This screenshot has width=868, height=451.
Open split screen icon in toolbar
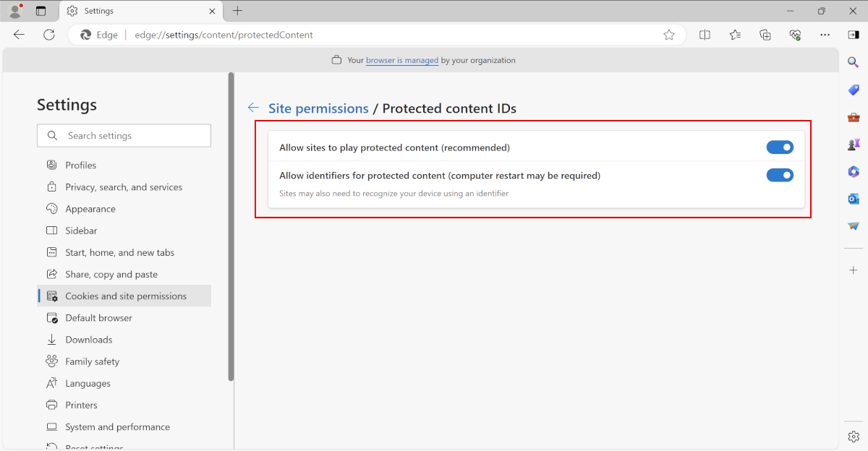705,35
